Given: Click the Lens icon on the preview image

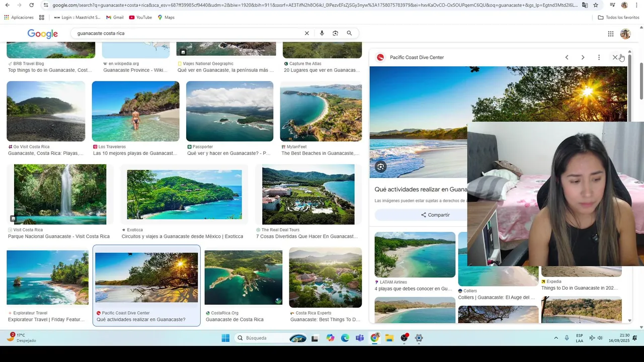Looking at the screenshot, I should pos(381,167).
